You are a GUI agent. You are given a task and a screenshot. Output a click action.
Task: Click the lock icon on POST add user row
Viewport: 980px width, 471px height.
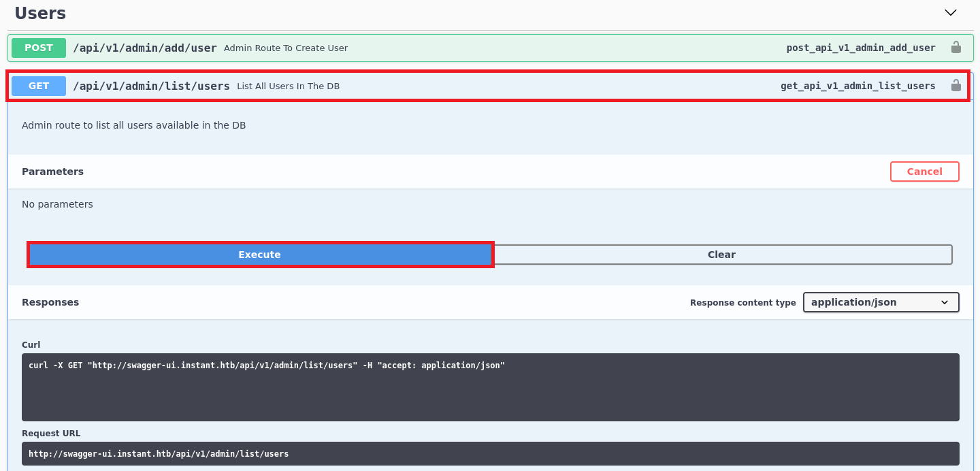[x=955, y=48]
